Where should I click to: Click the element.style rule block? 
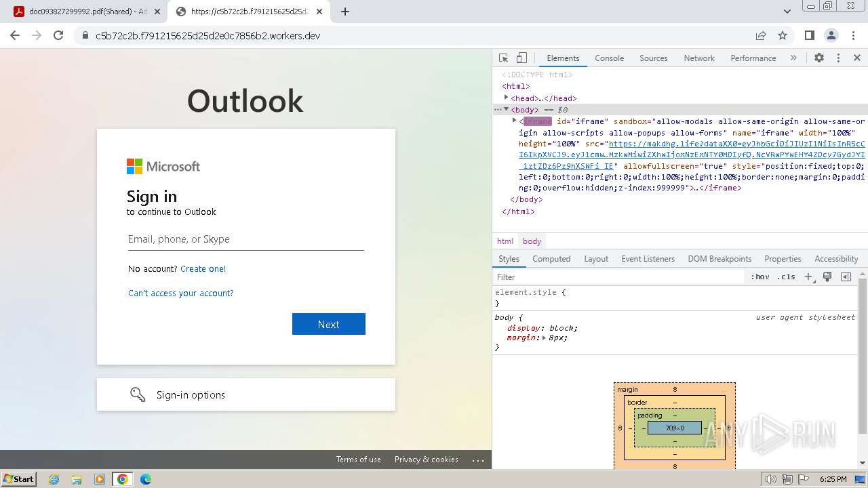[675, 298]
